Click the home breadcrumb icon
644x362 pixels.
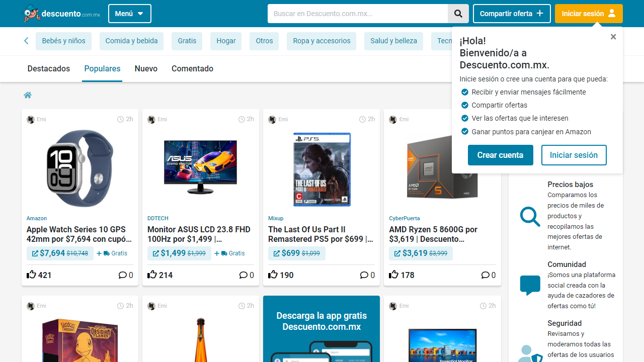pyautogui.click(x=28, y=95)
